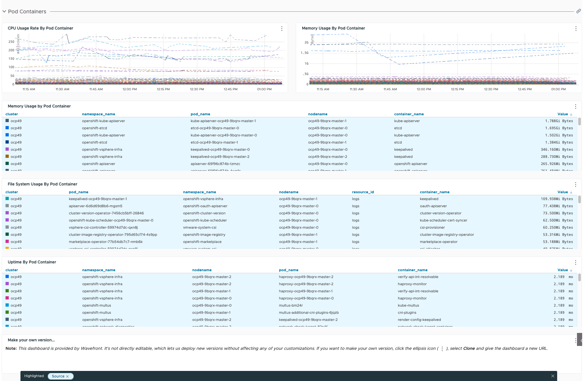Viewport: 588px width, 381px height.
Task: Select 1.788Gi Bytes value cell
Action: tap(559, 121)
